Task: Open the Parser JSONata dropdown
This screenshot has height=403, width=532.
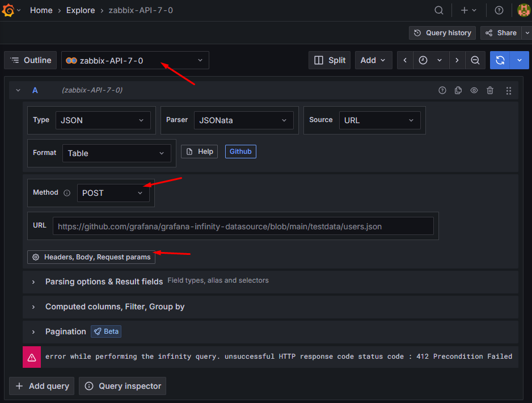Action: click(x=243, y=120)
